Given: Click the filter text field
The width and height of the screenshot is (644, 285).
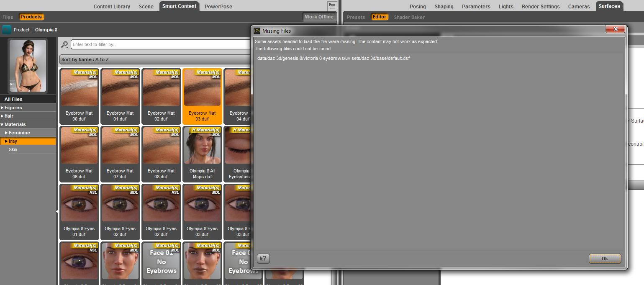Looking at the screenshot, I should (x=161, y=44).
